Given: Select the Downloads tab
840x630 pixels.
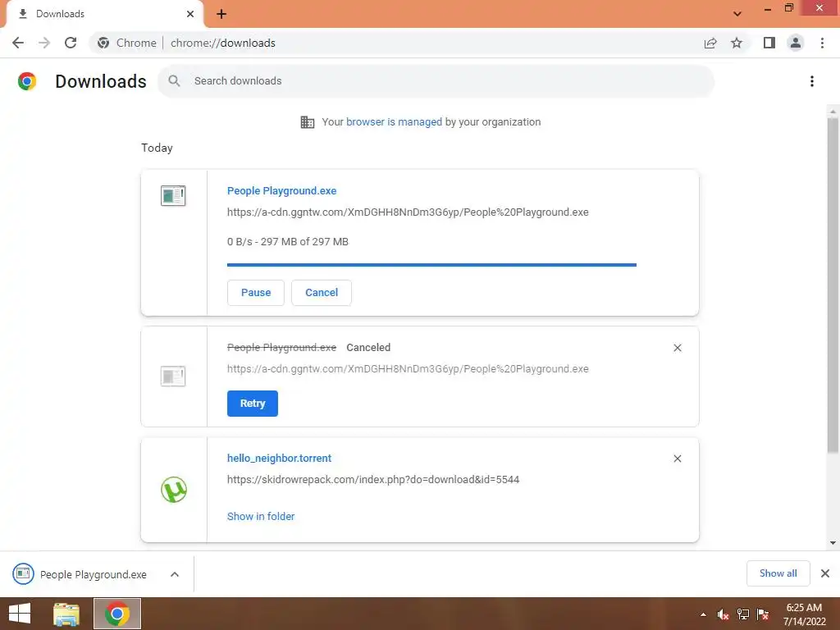Looking at the screenshot, I should click(x=104, y=14).
